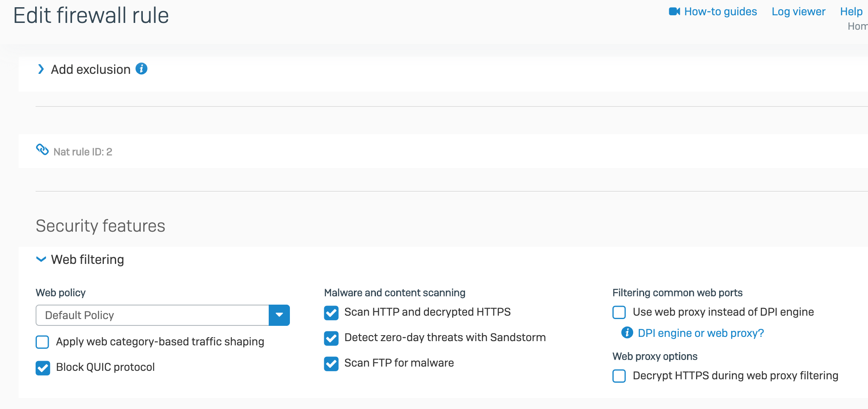Viewport: 868px width, 409px height.
Task: Follow the DPI engine or web proxy? link
Action: pos(701,333)
